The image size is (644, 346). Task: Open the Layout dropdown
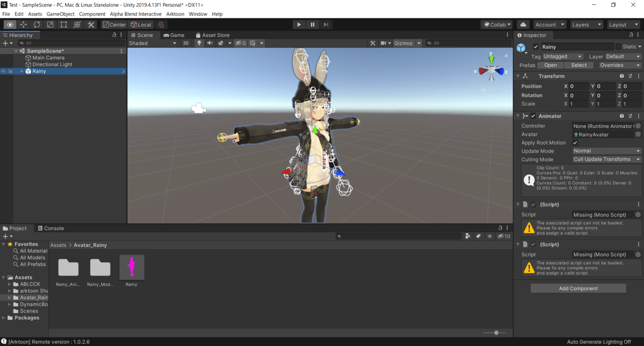tap(623, 25)
